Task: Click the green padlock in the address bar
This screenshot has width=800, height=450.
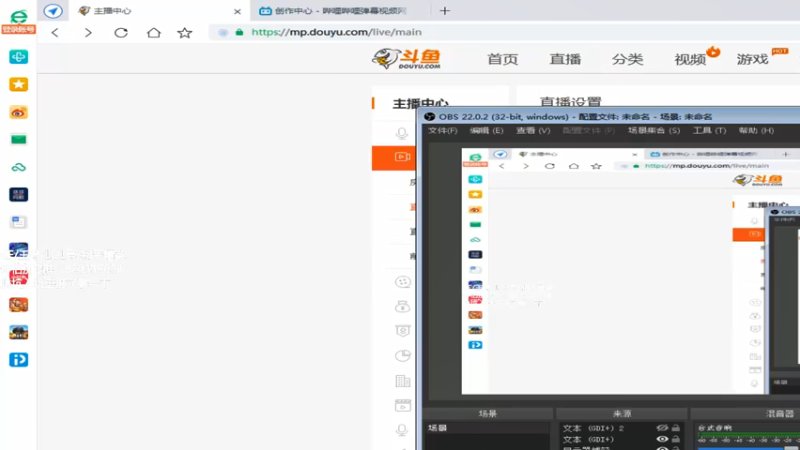Action: [239, 32]
